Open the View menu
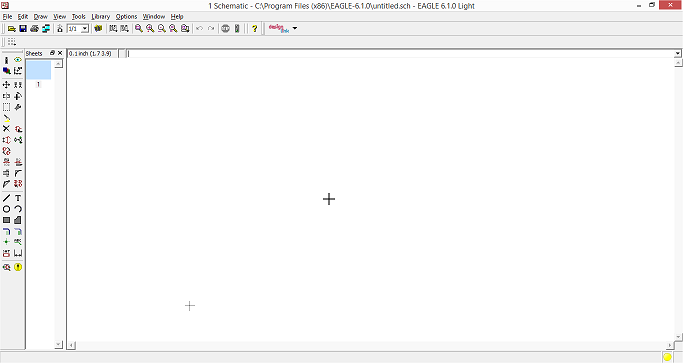This screenshot has height=363, width=683. coord(60,17)
